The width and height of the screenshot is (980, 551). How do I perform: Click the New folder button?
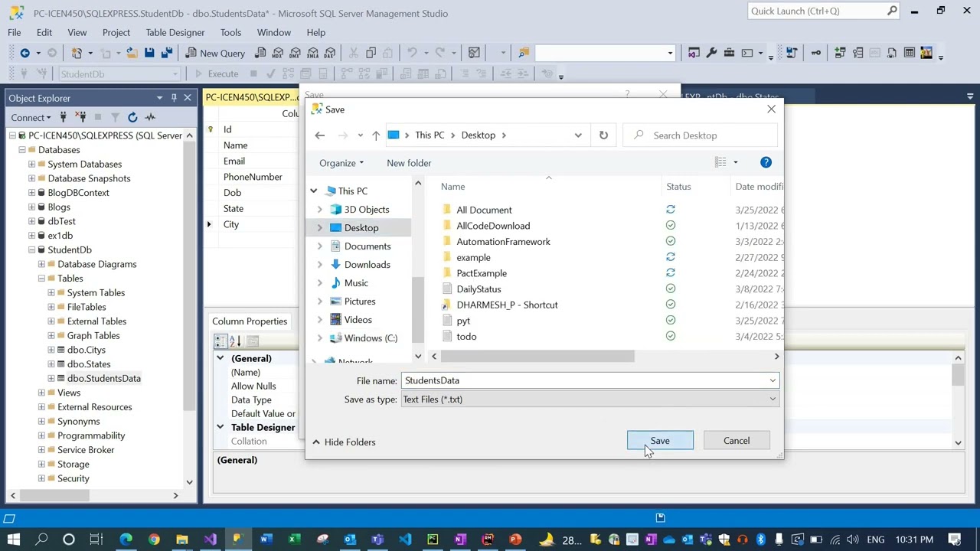[x=409, y=163]
